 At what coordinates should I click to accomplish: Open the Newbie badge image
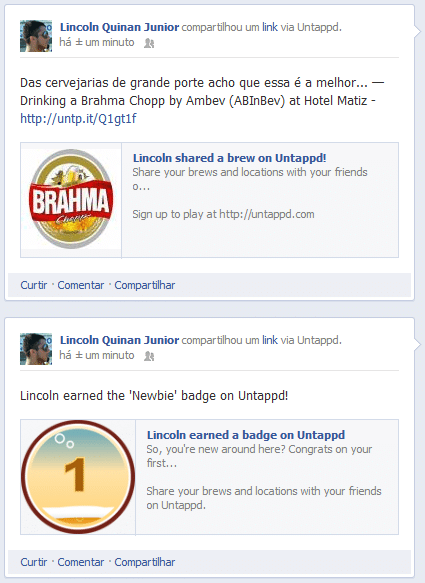point(78,477)
